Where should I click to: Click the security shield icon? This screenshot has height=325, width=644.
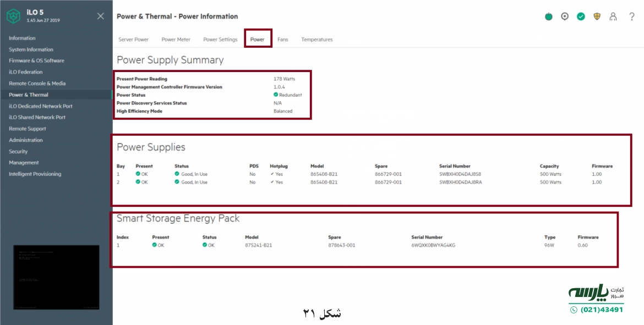597,16
